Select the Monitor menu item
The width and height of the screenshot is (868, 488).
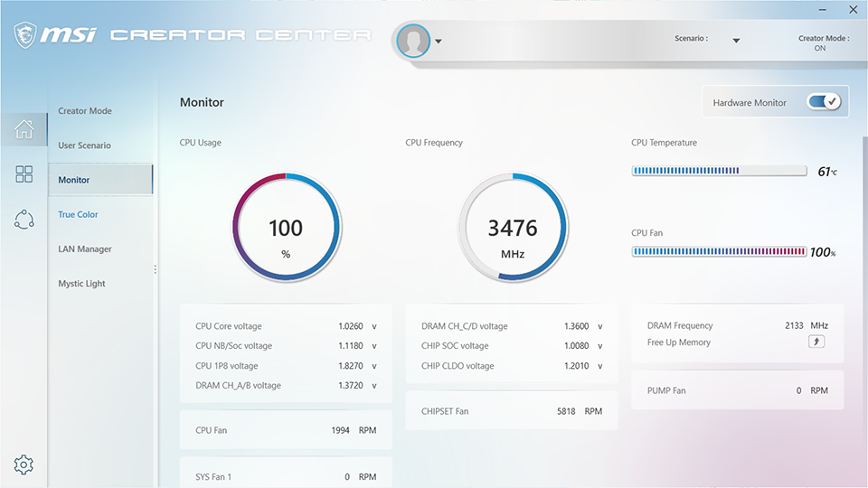click(100, 179)
